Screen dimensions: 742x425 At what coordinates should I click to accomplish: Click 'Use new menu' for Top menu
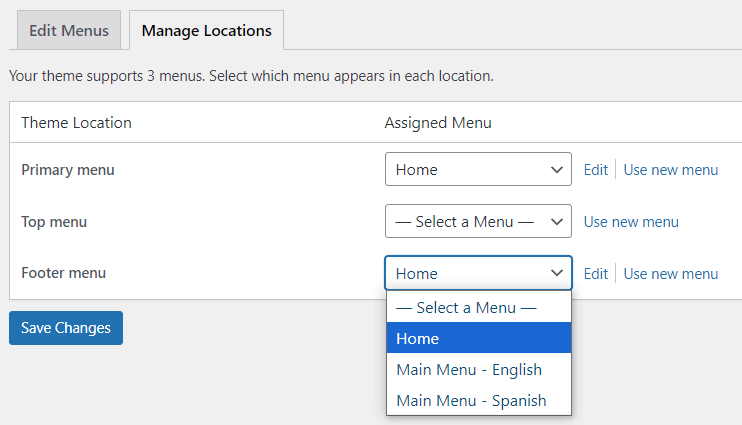(631, 221)
